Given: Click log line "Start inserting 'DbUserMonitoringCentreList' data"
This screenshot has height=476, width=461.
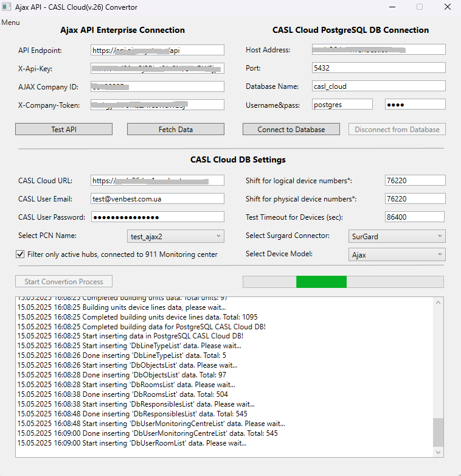Looking at the screenshot, I should click(151, 424).
